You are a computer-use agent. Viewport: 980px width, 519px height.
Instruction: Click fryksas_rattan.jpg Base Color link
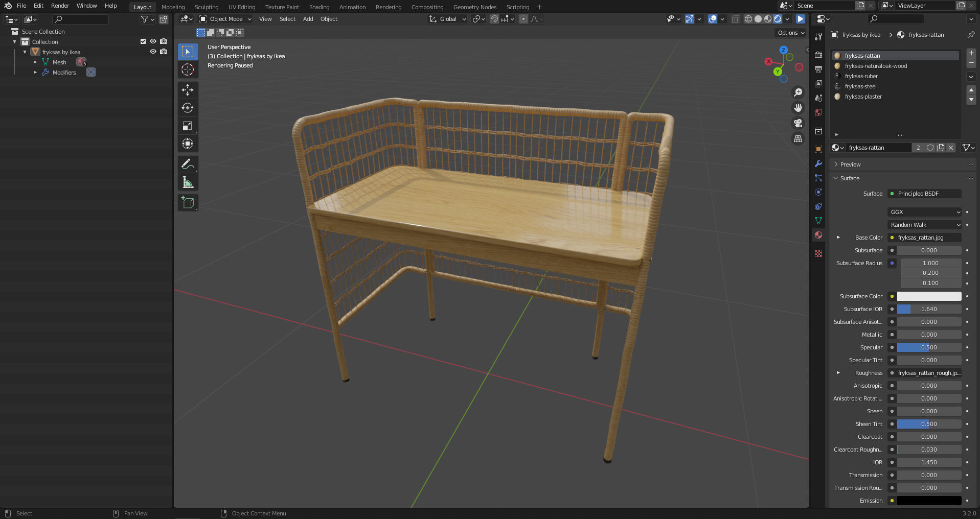(x=925, y=238)
